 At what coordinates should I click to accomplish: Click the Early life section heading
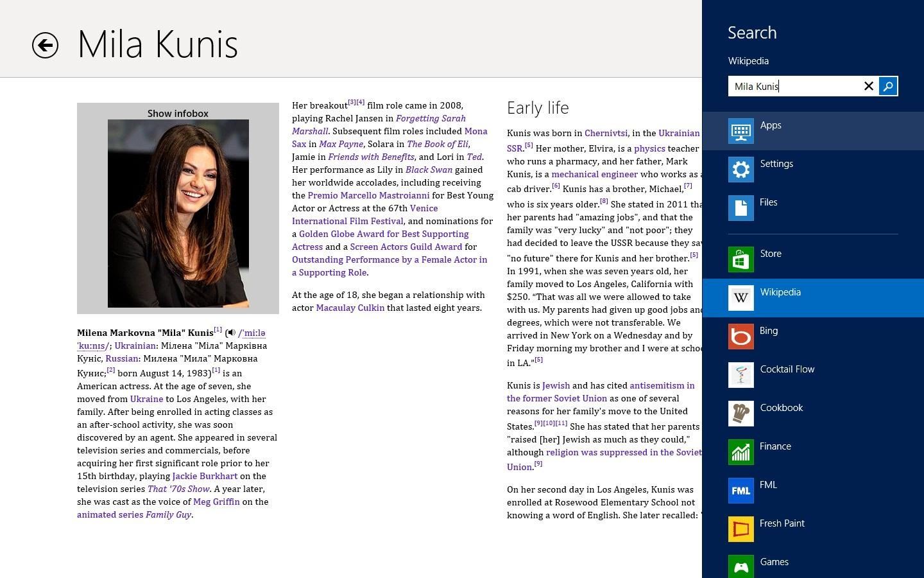(538, 108)
